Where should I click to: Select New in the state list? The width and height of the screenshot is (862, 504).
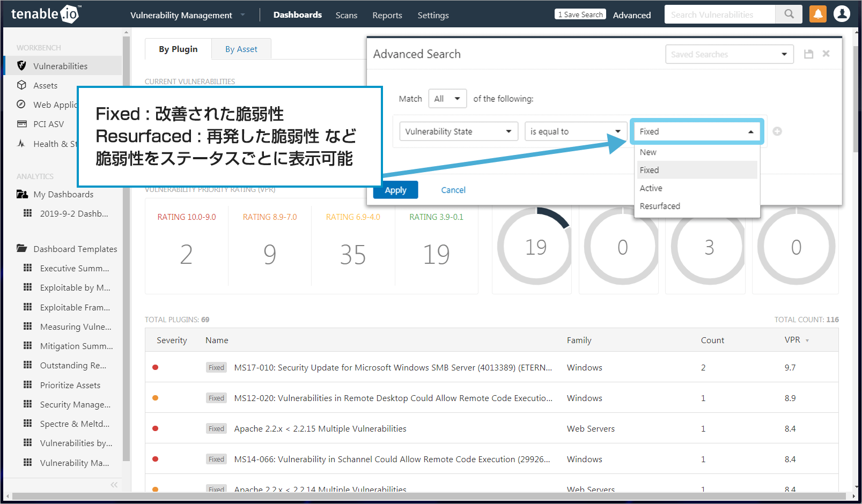click(697, 152)
